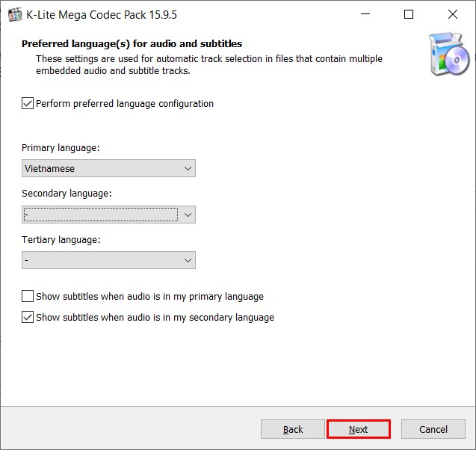
Task: Open the Secondary language dropdown
Action: pyautogui.click(x=108, y=215)
